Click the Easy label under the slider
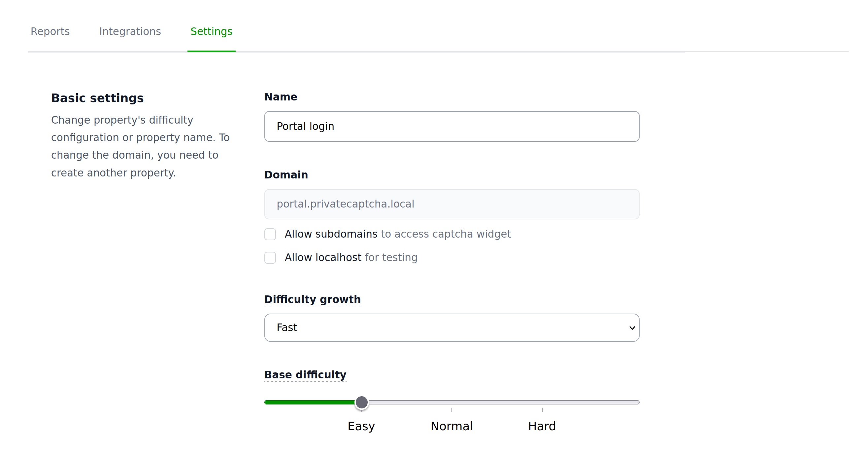The image size is (868, 458). tap(361, 426)
